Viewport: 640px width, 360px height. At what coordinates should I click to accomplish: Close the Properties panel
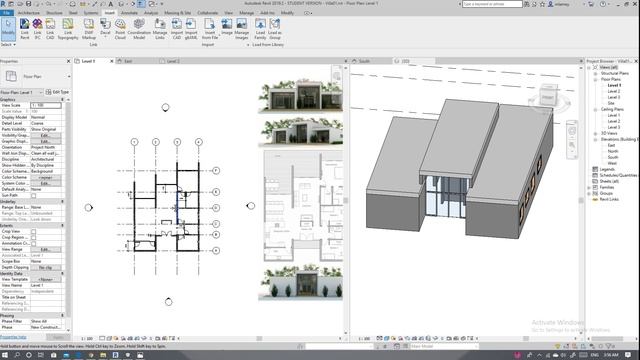[68, 61]
